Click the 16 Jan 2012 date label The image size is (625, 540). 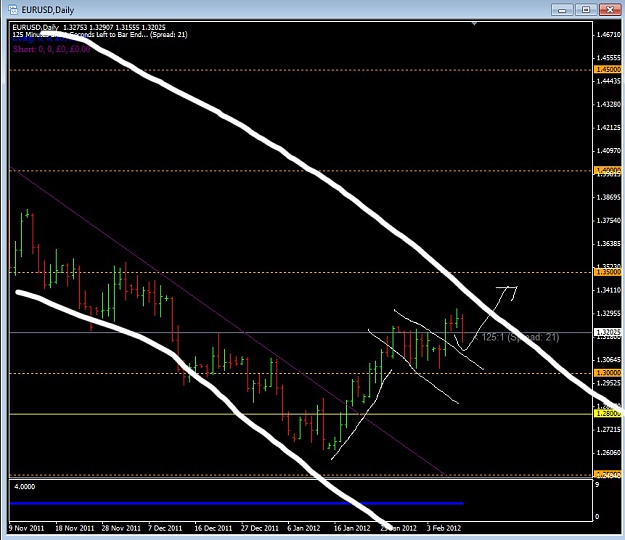352,528
